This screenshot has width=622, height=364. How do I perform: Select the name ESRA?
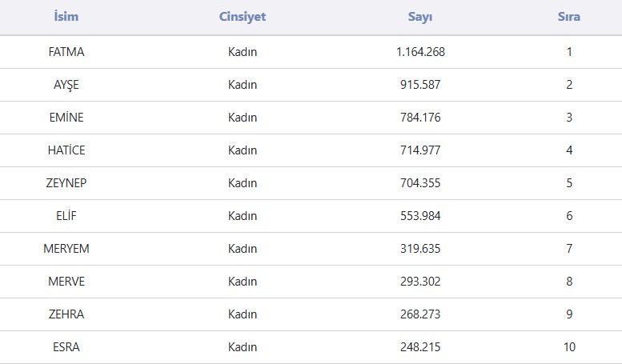[x=66, y=347]
